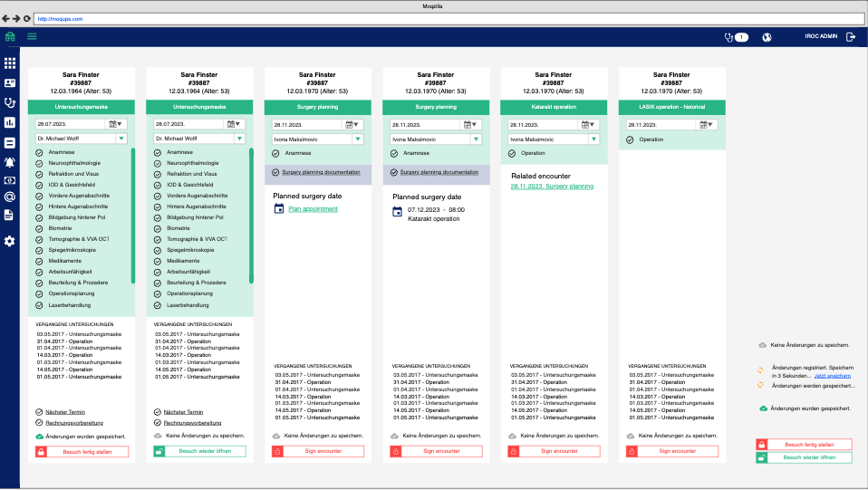Click the globe language icon in header
The height and width of the screenshot is (490, 868).
tap(767, 37)
